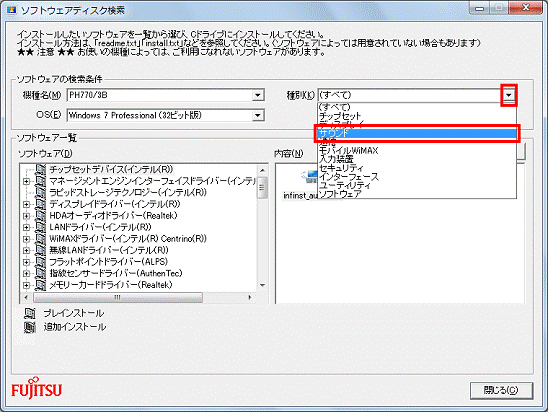This screenshot has width=548, height=412.
Task: Click software list horizontal scrollbar right arrow
Action: [250, 298]
